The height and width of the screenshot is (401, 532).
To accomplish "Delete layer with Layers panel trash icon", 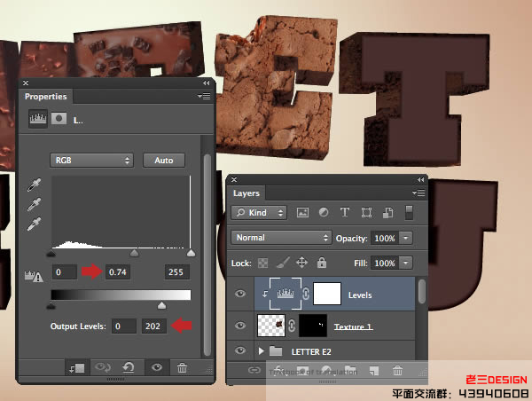I will click(x=397, y=371).
